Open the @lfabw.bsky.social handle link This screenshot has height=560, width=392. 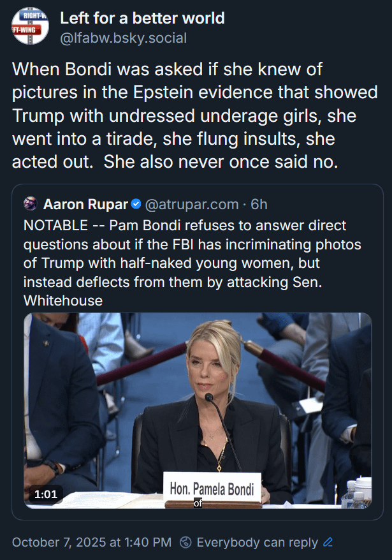coord(123,38)
